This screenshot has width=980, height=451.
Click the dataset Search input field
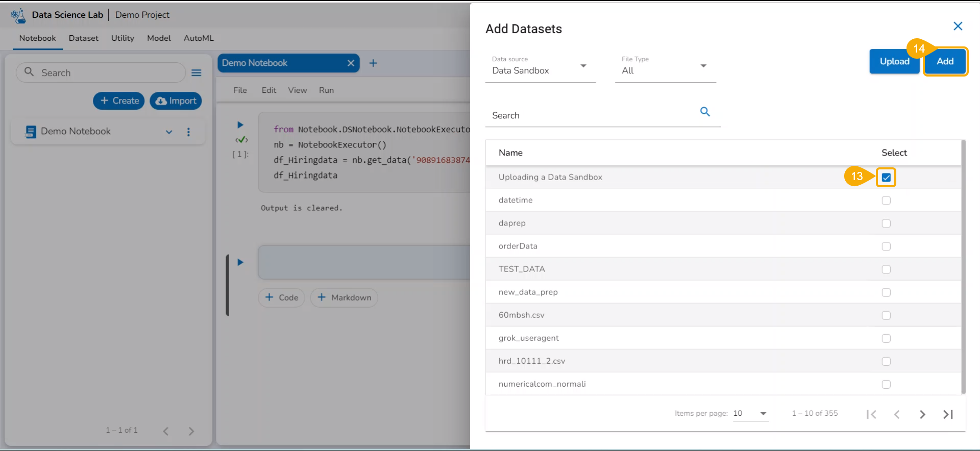[592, 116]
